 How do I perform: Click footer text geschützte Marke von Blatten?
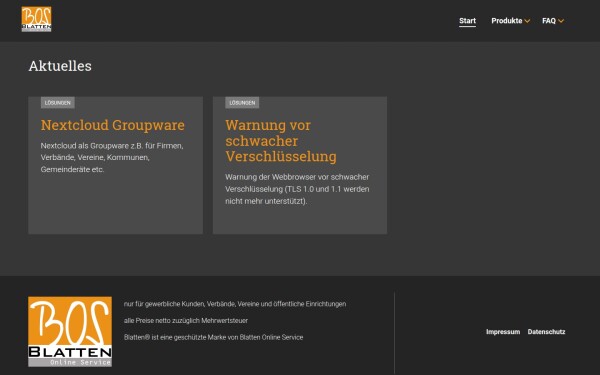pos(214,337)
